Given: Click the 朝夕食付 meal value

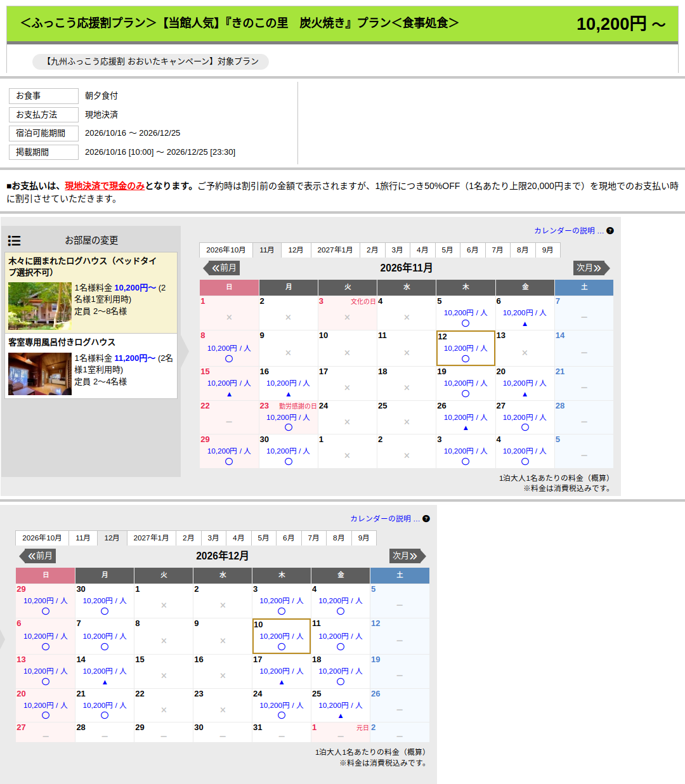Looking at the screenshot, I should pos(101,96).
